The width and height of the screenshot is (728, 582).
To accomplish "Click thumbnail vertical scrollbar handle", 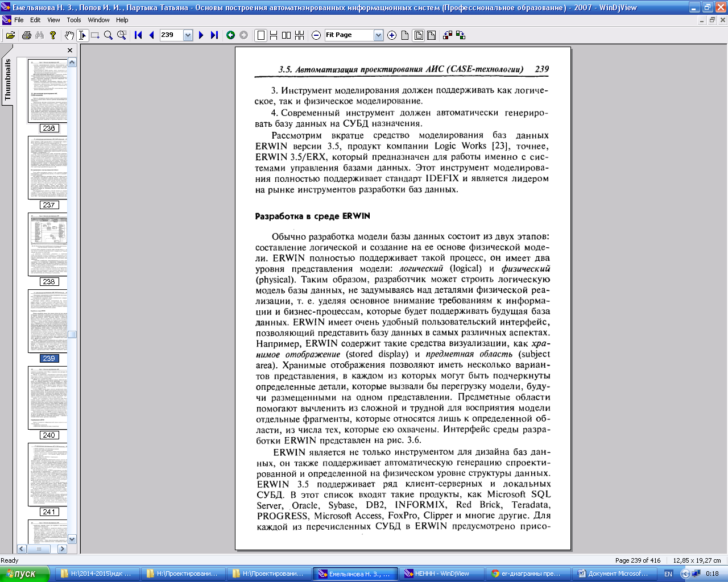I will [72, 335].
